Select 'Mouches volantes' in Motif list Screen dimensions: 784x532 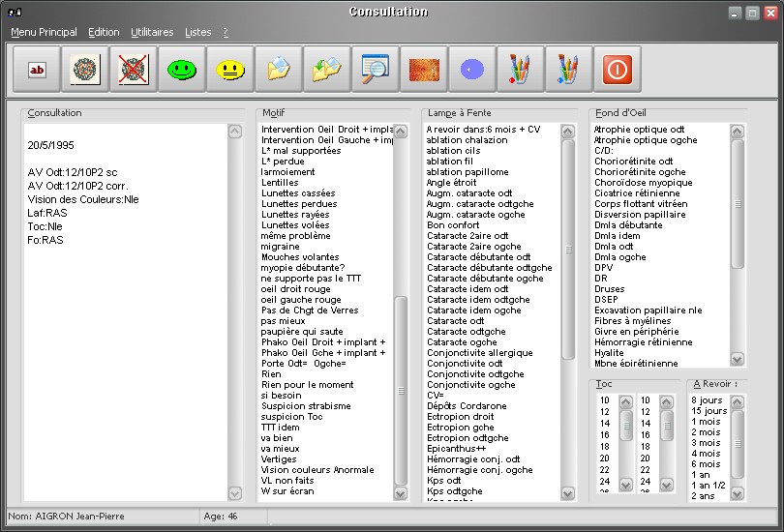click(x=300, y=257)
